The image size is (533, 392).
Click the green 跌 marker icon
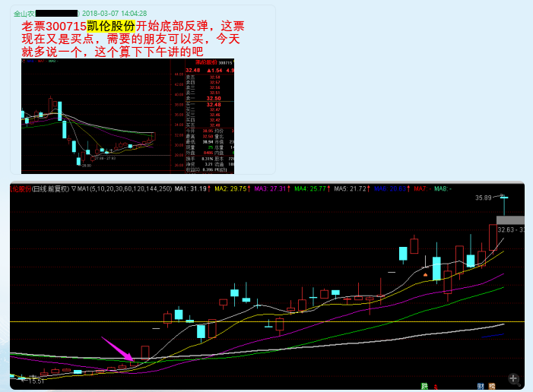coord(424,386)
